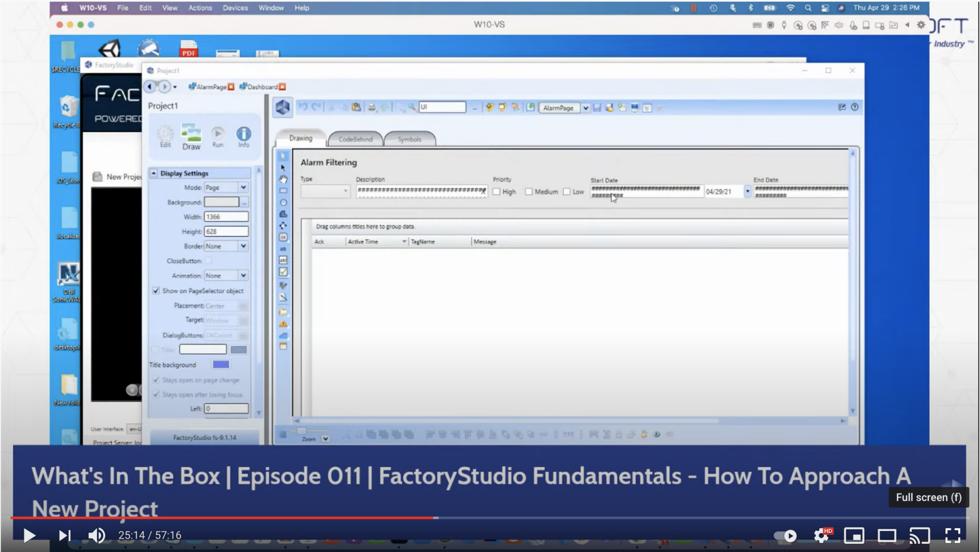Open the AlarmPage display selector dropdown
The width and height of the screenshot is (980, 552).
pyautogui.click(x=586, y=108)
